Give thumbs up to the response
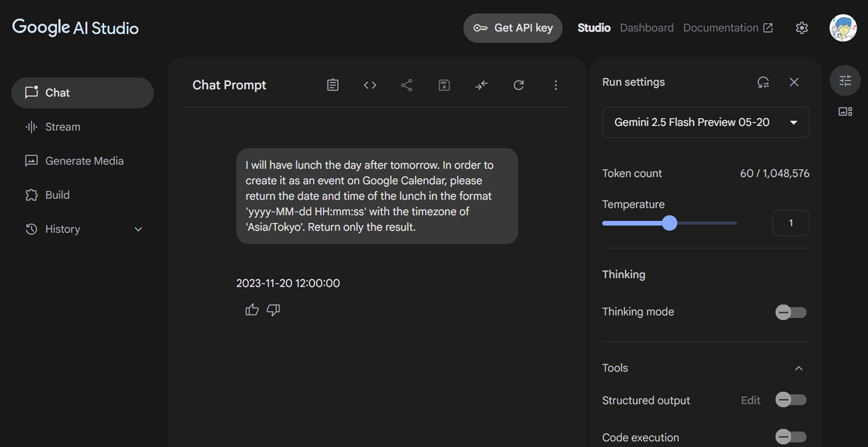 (252, 310)
